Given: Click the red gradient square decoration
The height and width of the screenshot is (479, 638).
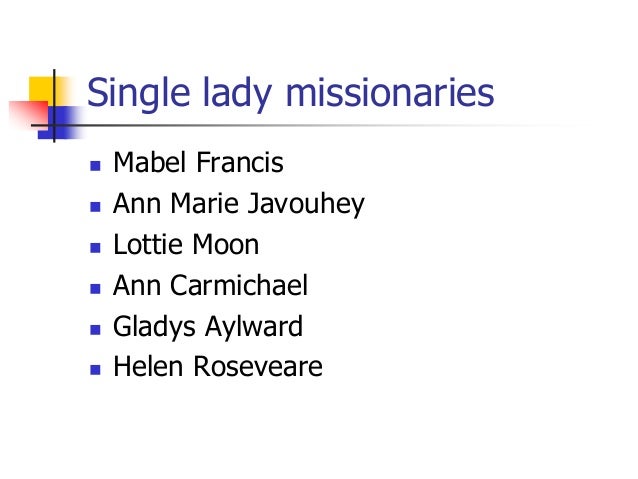Looking at the screenshot, I should tap(28, 114).
